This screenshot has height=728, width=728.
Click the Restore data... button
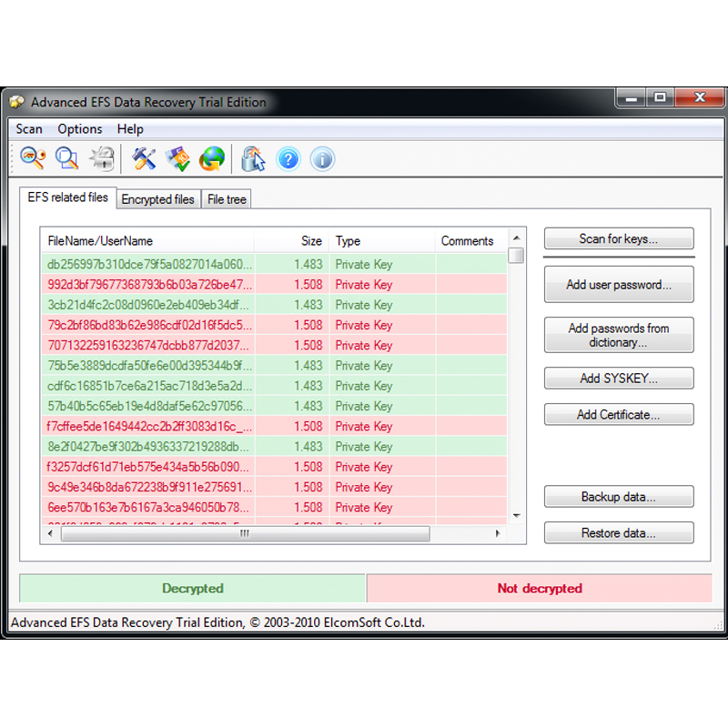[x=619, y=533]
